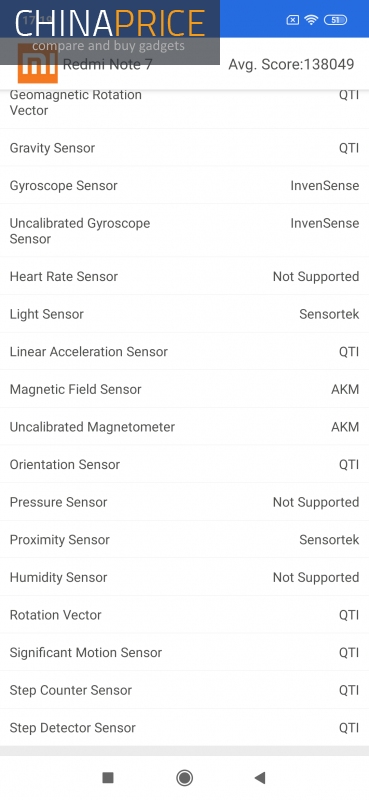Tap the battery indicator showing 51
This screenshot has width=369, height=800.
coord(335,20)
